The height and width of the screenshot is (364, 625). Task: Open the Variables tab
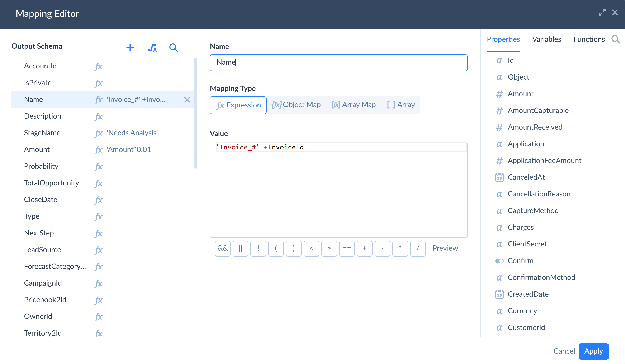click(546, 39)
